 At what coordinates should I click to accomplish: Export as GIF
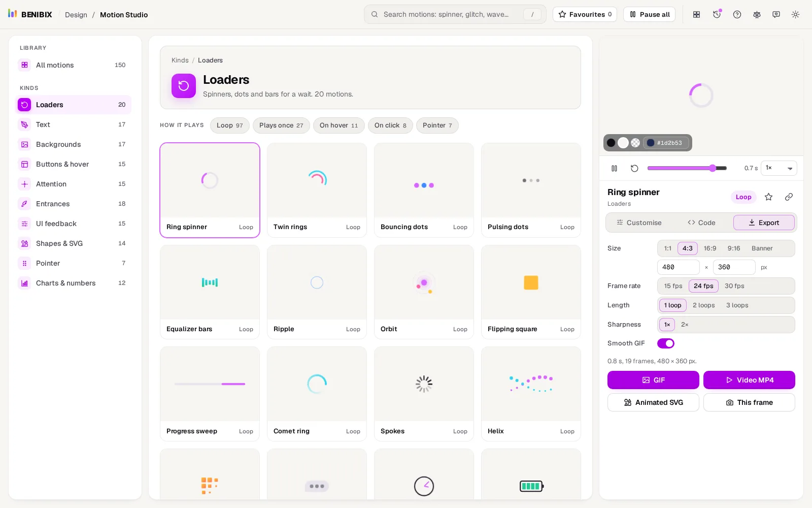(653, 380)
